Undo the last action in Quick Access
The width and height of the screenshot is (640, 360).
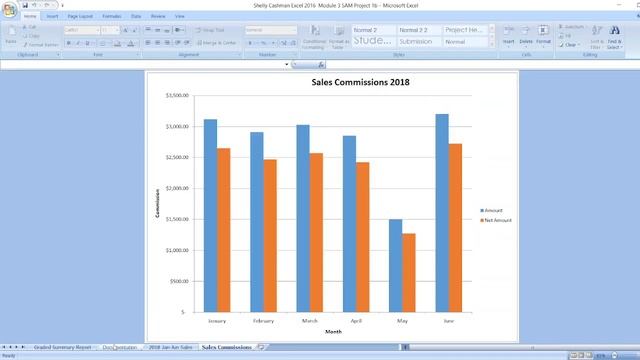coord(34,5)
